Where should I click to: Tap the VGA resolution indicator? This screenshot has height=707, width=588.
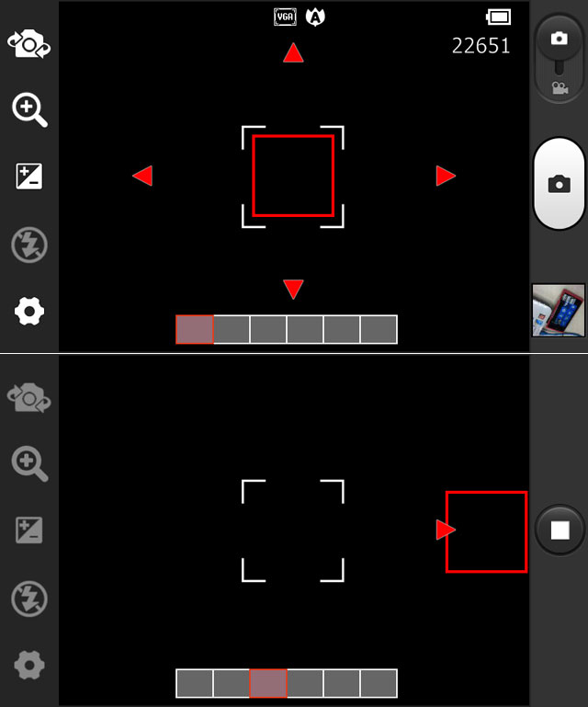point(285,17)
